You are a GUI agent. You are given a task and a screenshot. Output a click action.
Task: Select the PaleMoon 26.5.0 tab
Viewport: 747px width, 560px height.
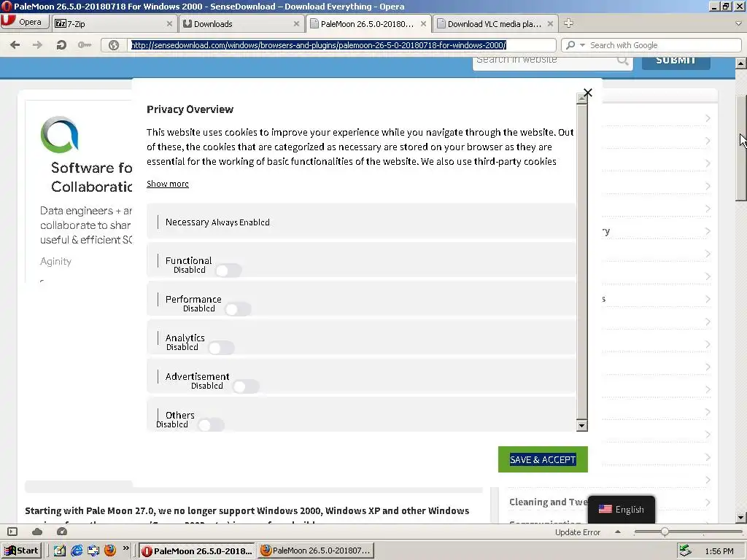(368, 24)
